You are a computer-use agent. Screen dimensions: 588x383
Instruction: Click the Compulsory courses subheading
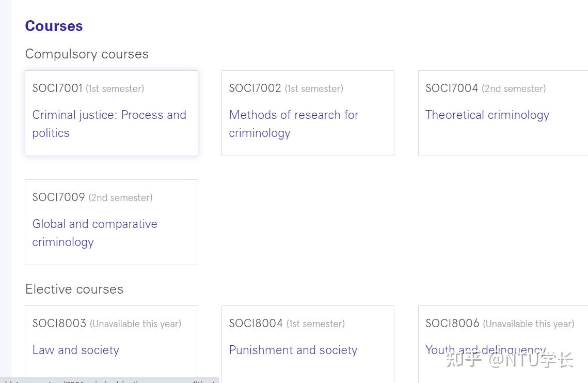pyautogui.click(x=87, y=54)
